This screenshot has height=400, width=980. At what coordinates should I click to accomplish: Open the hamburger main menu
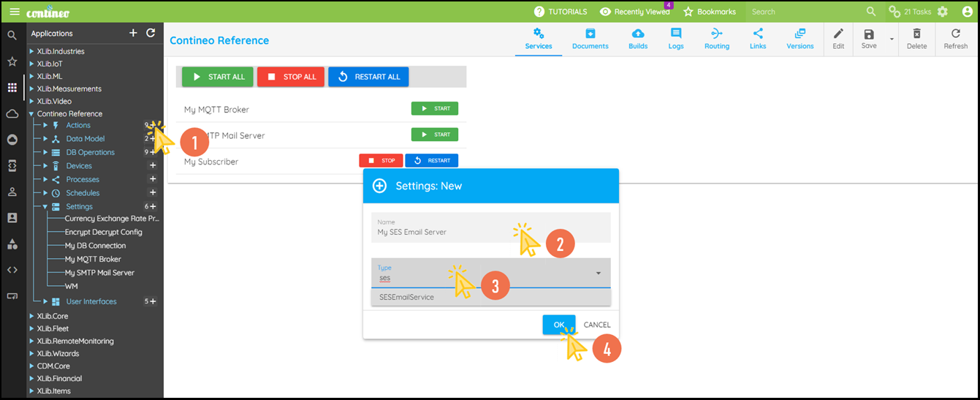(x=15, y=12)
